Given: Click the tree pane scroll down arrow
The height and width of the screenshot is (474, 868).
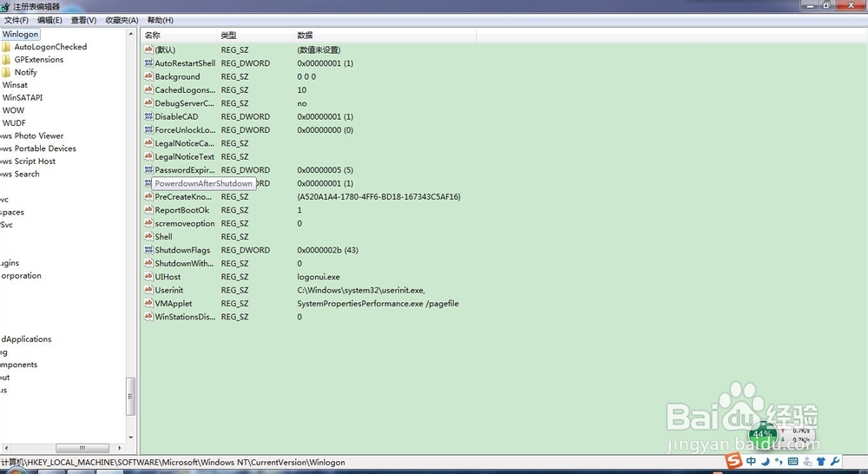Looking at the screenshot, I should 131,438.
